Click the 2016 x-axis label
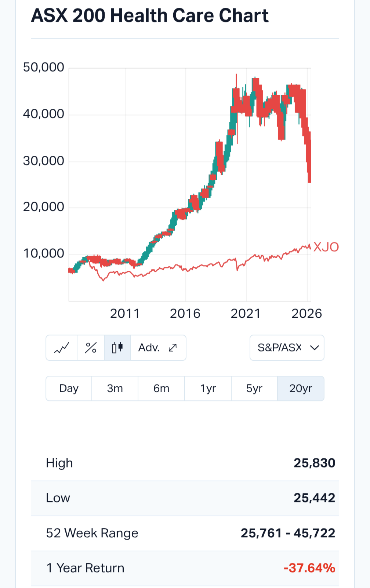Viewport: 370px width, 588px height. [x=185, y=314]
